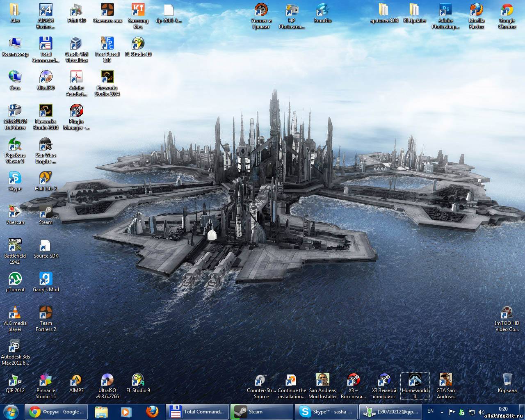Click the GTA San Andreas icon
The image size is (525, 420).
click(x=445, y=381)
